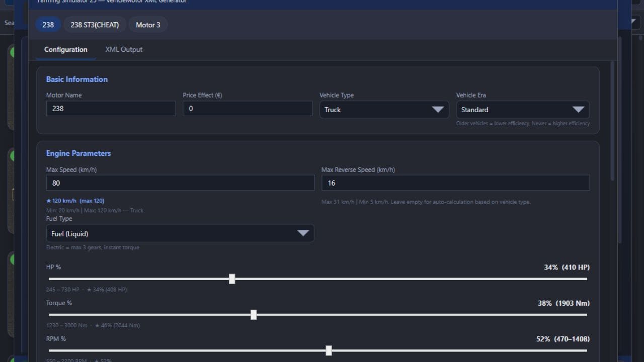The height and width of the screenshot is (362, 644).
Task: Select the Motor 3 tab
Action: click(x=148, y=25)
